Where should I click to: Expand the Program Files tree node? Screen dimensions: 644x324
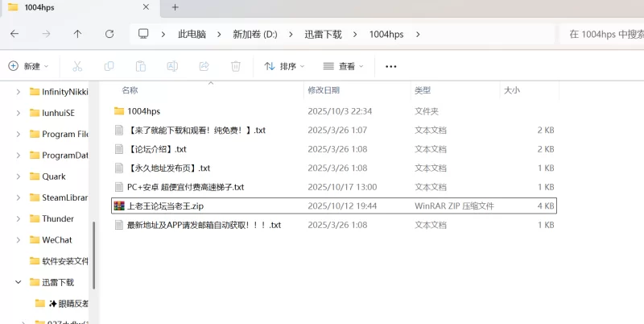pyautogui.click(x=18, y=134)
